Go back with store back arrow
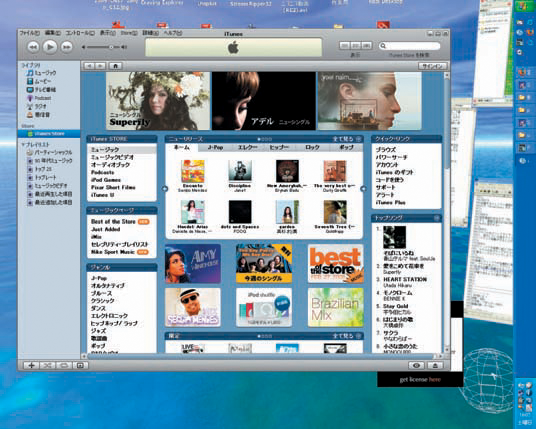This screenshot has height=429, width=536. [x=89, y=66]
